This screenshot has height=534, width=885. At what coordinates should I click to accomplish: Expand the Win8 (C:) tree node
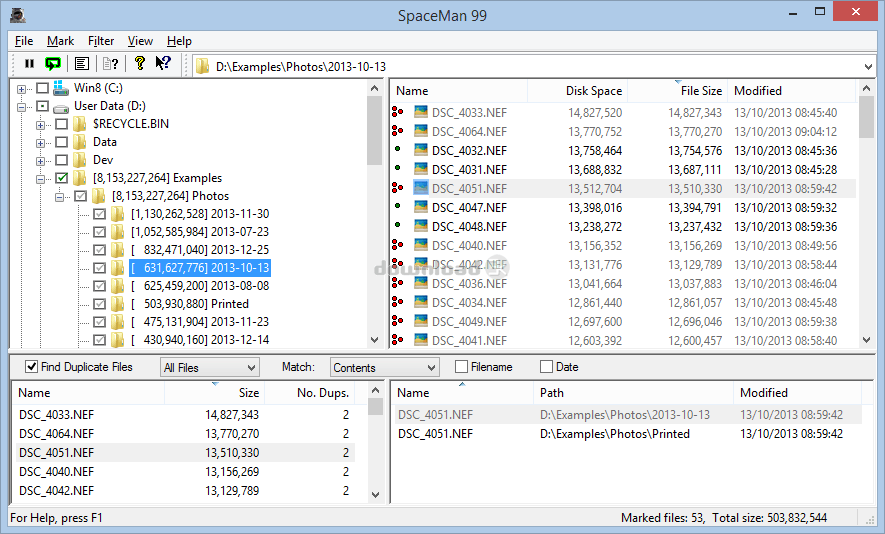(22, 88)
